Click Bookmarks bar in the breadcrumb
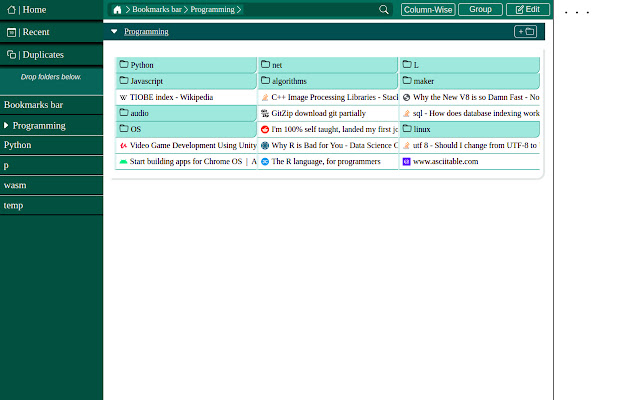This screenshot has height=400, width=640. (x=157, y=9)
